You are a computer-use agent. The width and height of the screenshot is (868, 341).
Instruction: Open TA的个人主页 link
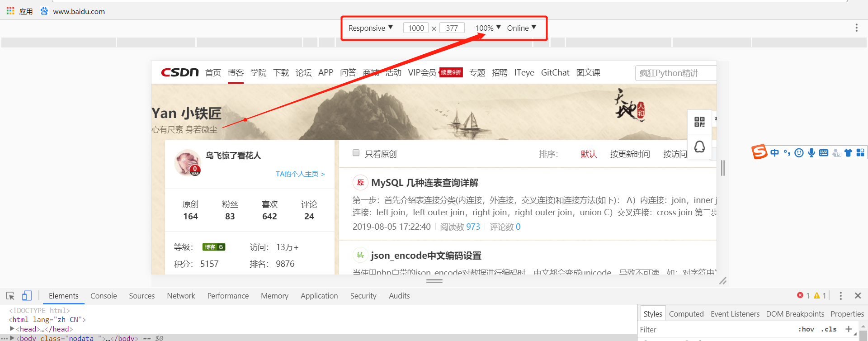pos(300,174)
